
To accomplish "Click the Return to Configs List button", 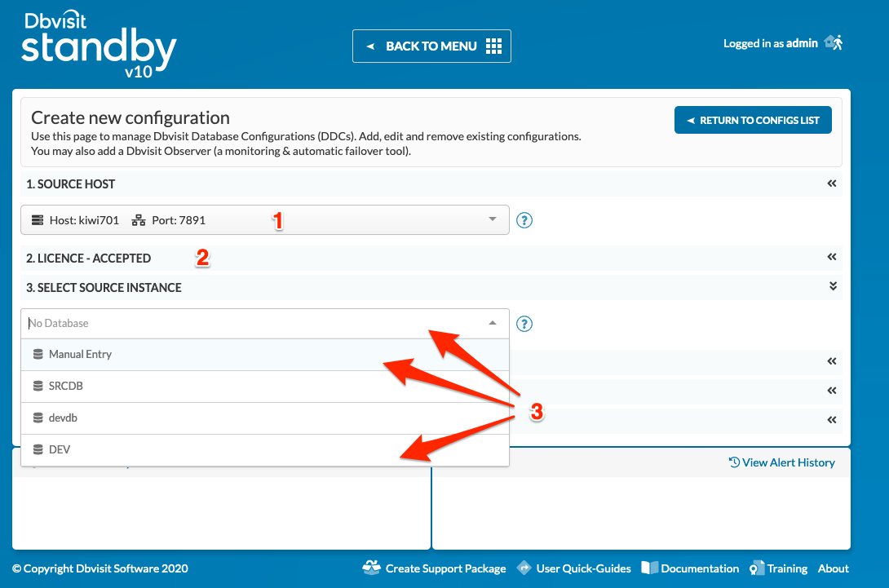I will pyautogui.click(x=752, y=119).
